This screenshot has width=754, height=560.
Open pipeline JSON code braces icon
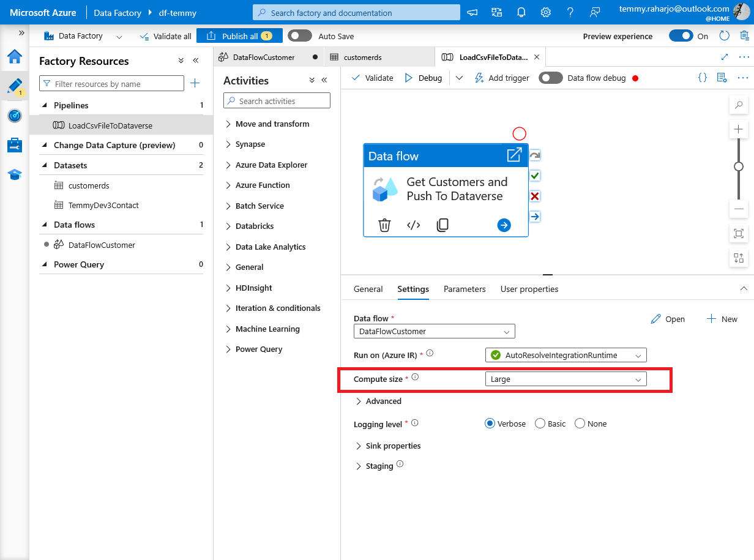pos(703,78)
